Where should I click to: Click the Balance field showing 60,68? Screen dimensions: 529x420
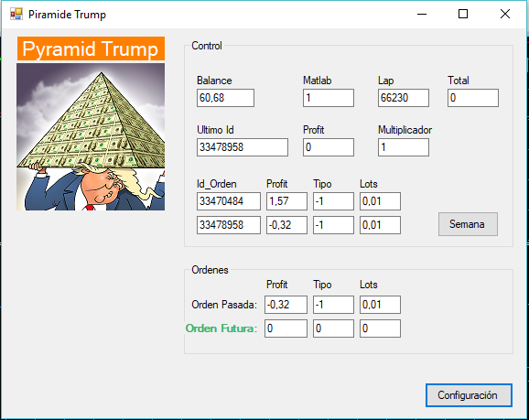click(225, 98)
